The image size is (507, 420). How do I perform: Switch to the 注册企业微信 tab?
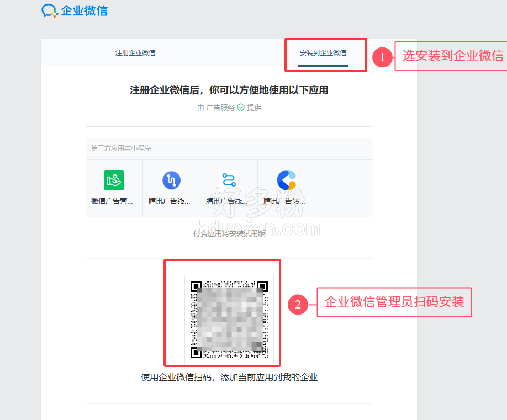pyautogui.click(x=135, y=53)
